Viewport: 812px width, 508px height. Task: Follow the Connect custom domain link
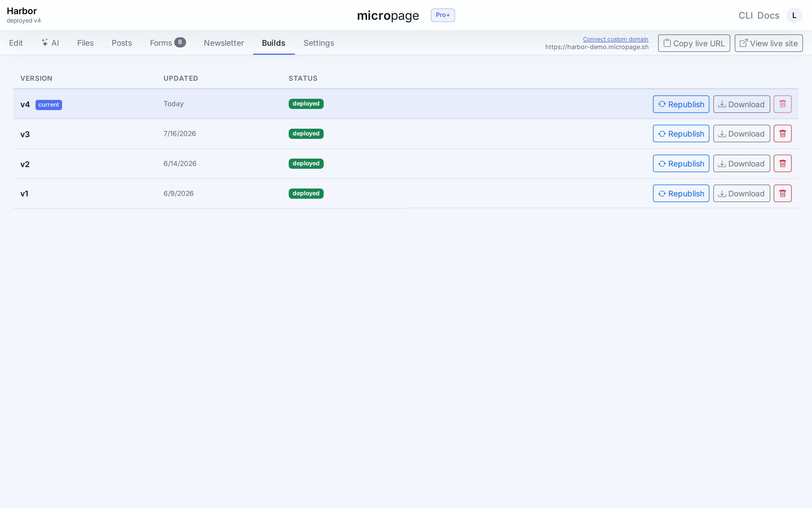point(615,39)
